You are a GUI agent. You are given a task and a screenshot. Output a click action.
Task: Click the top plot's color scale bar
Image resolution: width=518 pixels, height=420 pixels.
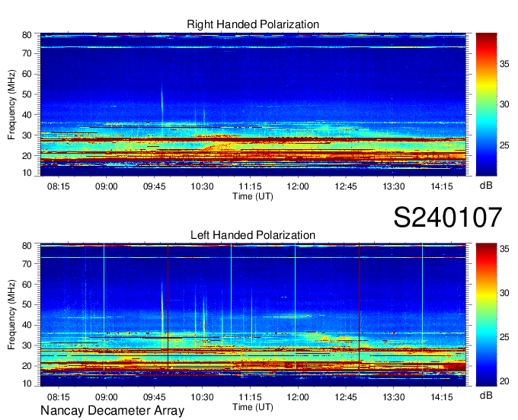(x=486, y=104)
